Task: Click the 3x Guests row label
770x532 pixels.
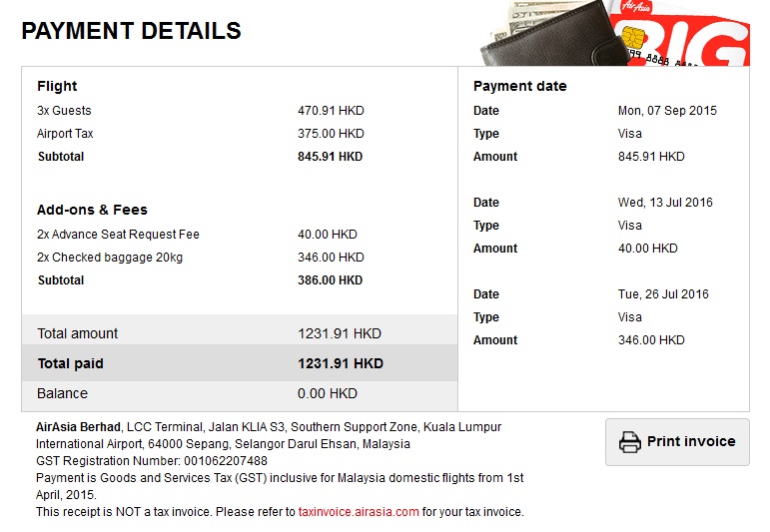Action: [64, 111]
